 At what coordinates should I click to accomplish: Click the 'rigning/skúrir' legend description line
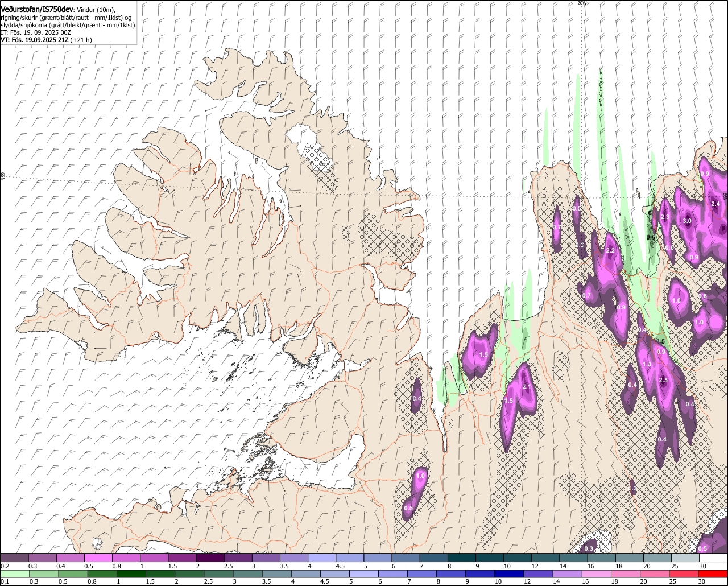click(x=66, y=18)
